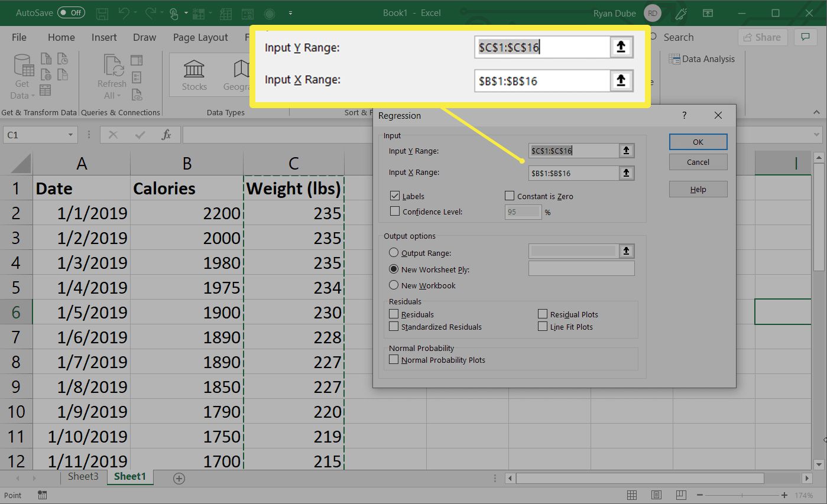Switch to the Insert ribbon tab
This screenshot has height=504, width=827.
click(x=104, y=37)
